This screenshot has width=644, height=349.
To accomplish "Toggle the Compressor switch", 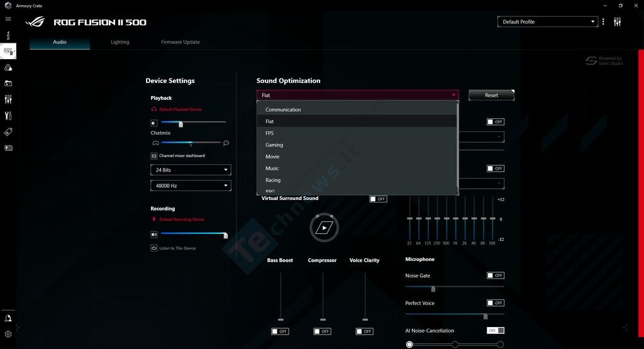I will click(x=322, y=331).
